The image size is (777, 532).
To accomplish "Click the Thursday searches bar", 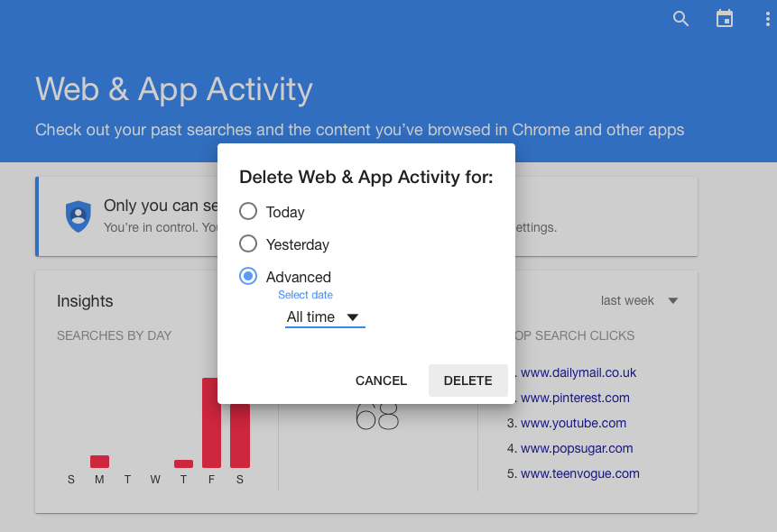I will coord(183,463).
